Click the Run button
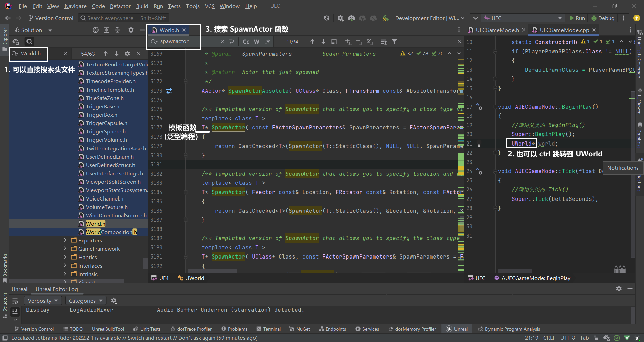 pos(577,18)
